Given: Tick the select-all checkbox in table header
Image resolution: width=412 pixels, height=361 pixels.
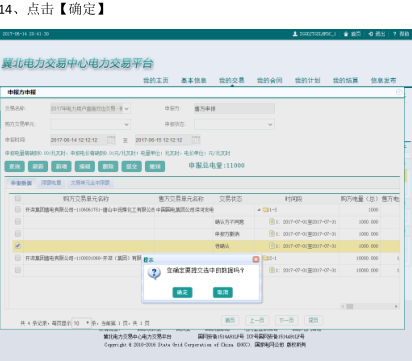Looking at the screenshot, I should point(18,198).
